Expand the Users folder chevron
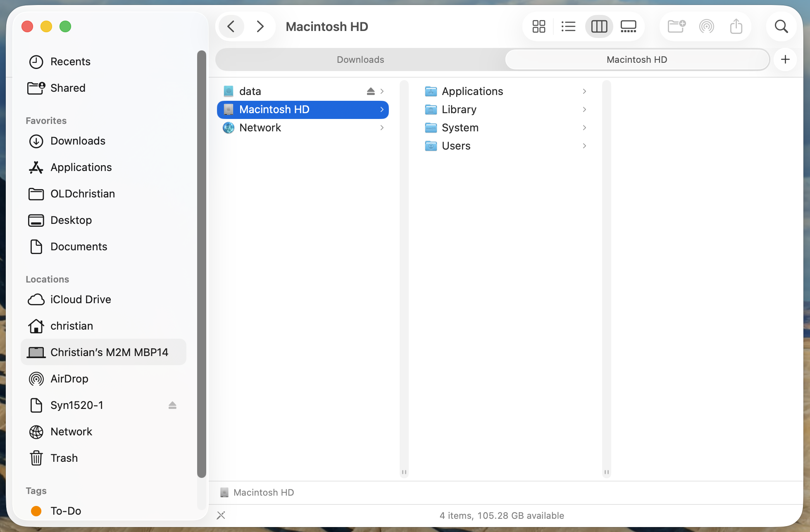 pyautogui.click(x=584, y=146)
